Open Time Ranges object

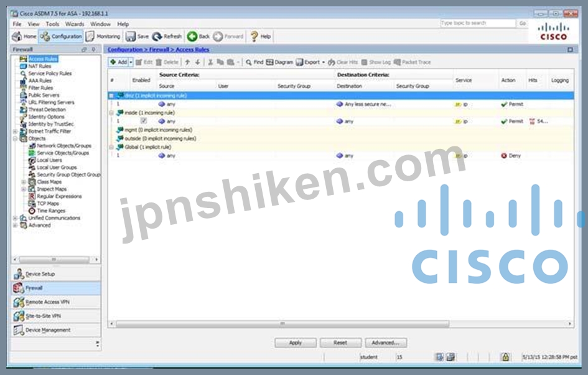[x=51, y=211]
